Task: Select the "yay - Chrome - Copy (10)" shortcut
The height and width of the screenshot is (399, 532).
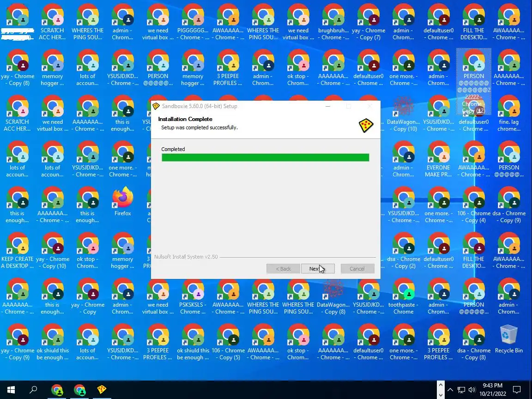Action: pos(53,251)
